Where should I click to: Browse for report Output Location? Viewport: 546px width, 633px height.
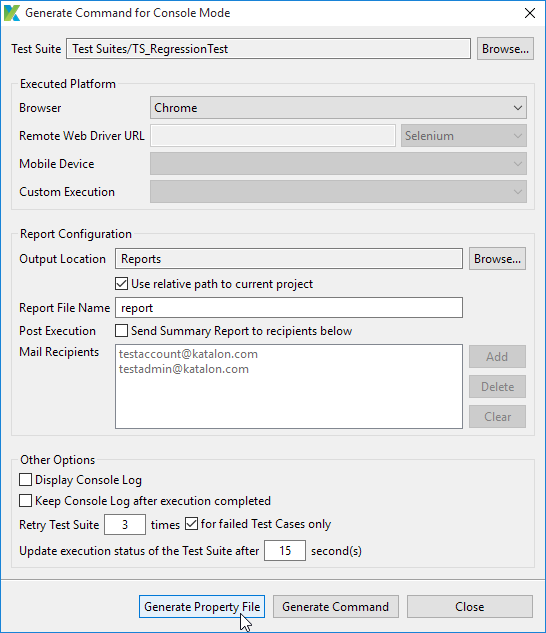pos(497,259)
